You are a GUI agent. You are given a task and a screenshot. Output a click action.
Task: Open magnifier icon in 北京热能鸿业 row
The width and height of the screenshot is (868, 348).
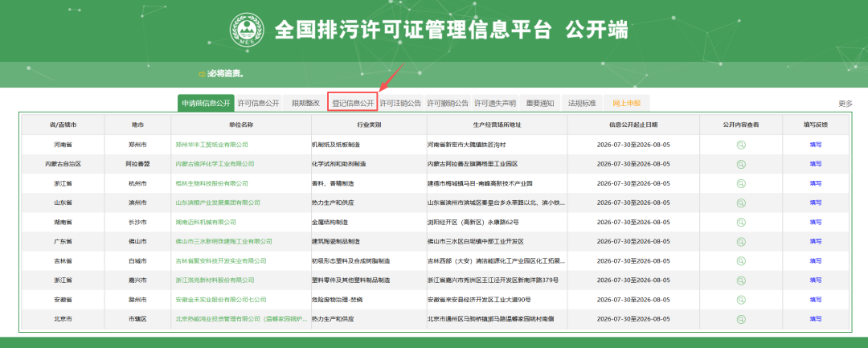(x=741, y=319)
